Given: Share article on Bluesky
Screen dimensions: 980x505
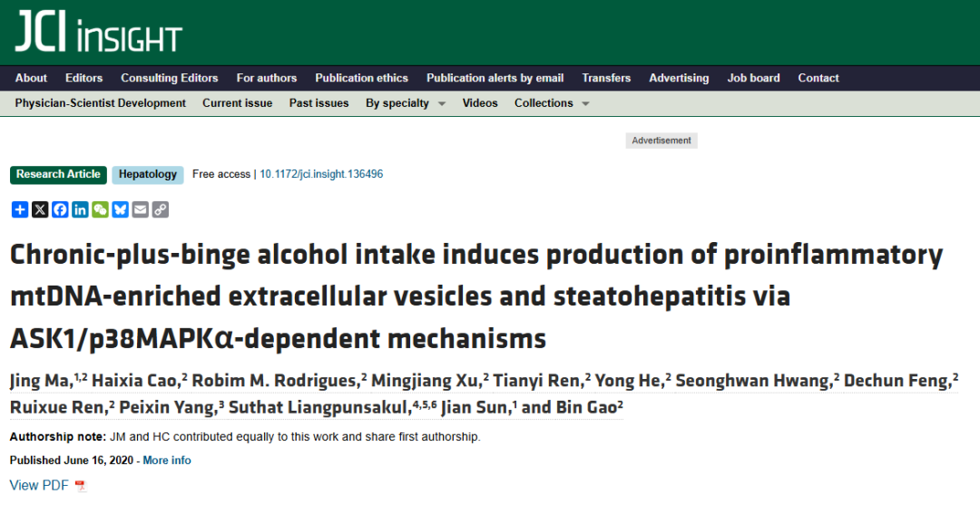Looking at the screenshot, I should point(120,209).
